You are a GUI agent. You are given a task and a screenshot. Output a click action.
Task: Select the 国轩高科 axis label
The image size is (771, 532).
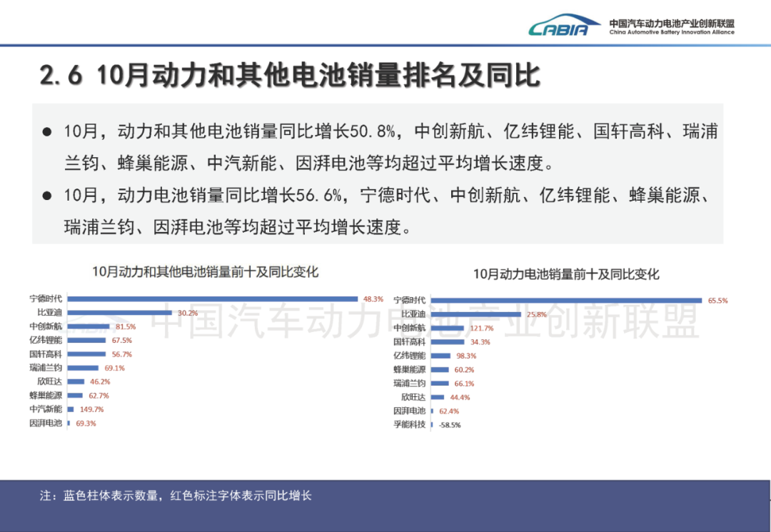44,353
